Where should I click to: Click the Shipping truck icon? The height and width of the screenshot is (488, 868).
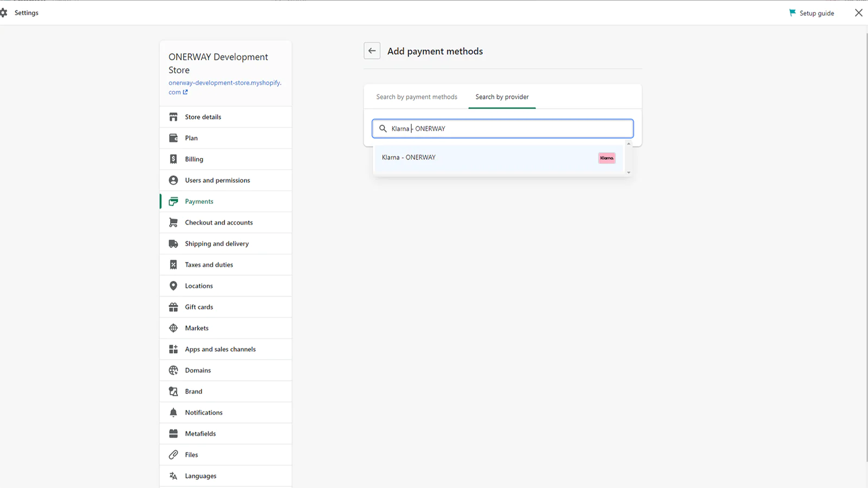point(174,244)
